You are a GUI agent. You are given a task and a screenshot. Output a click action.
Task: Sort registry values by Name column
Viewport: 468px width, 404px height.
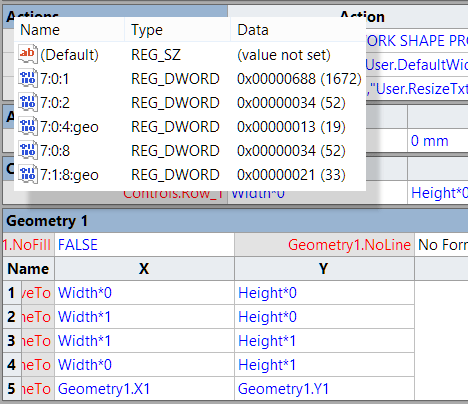point(69,30)
